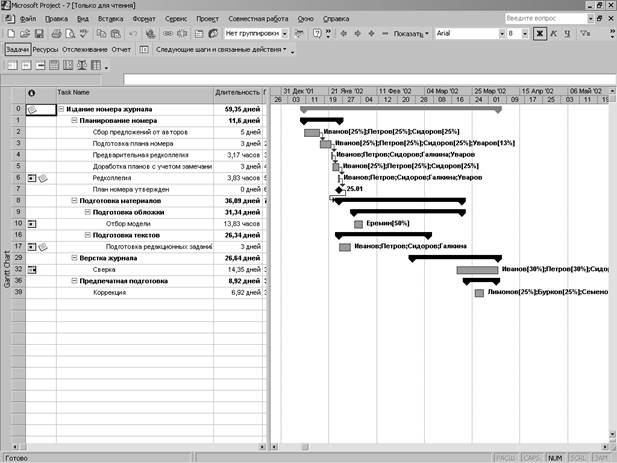Collapse 'Подготовка материалов' group

click(74, 201)
